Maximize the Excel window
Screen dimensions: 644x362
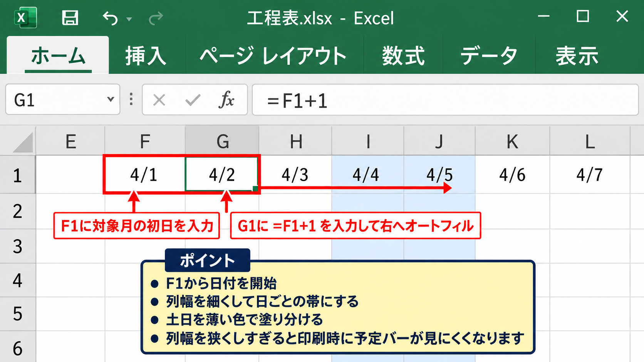click(x=582, y=16)
